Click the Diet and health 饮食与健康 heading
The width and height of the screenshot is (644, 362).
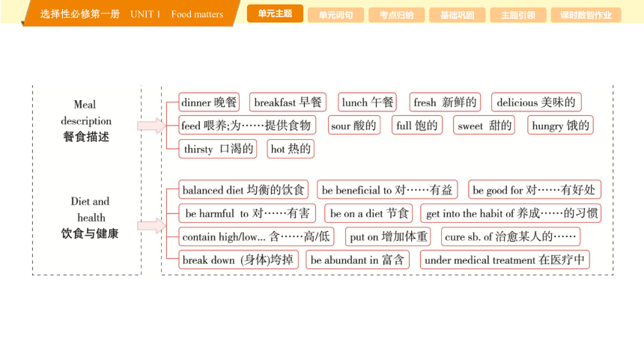coord(90,218)
